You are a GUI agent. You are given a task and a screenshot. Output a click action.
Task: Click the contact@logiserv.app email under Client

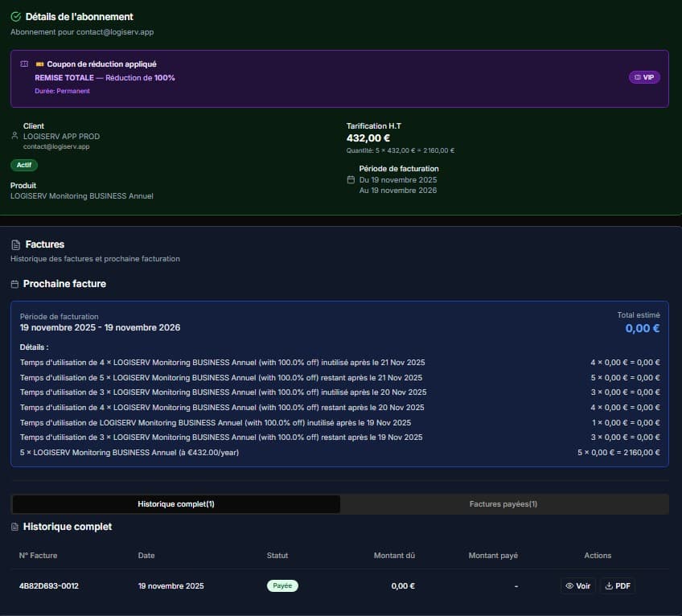(56, 147)
